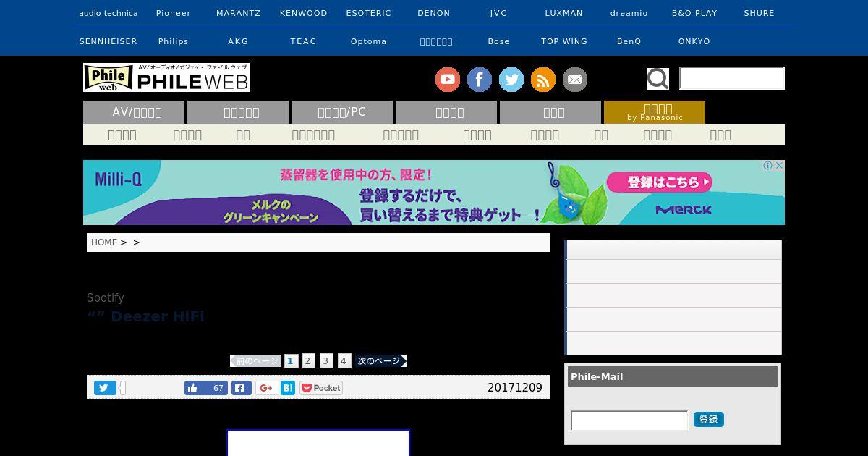Open the Pioneer brand link

click(174, 13)
